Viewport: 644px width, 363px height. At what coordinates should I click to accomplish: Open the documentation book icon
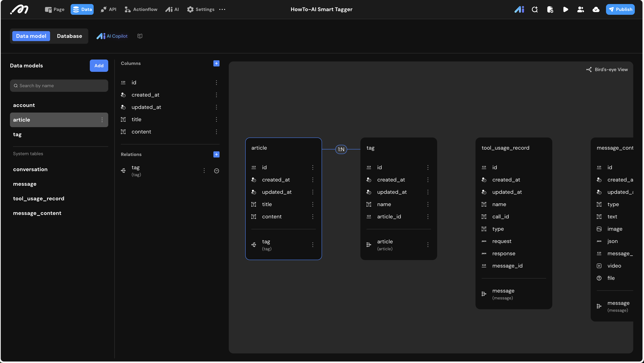point(140,36)
